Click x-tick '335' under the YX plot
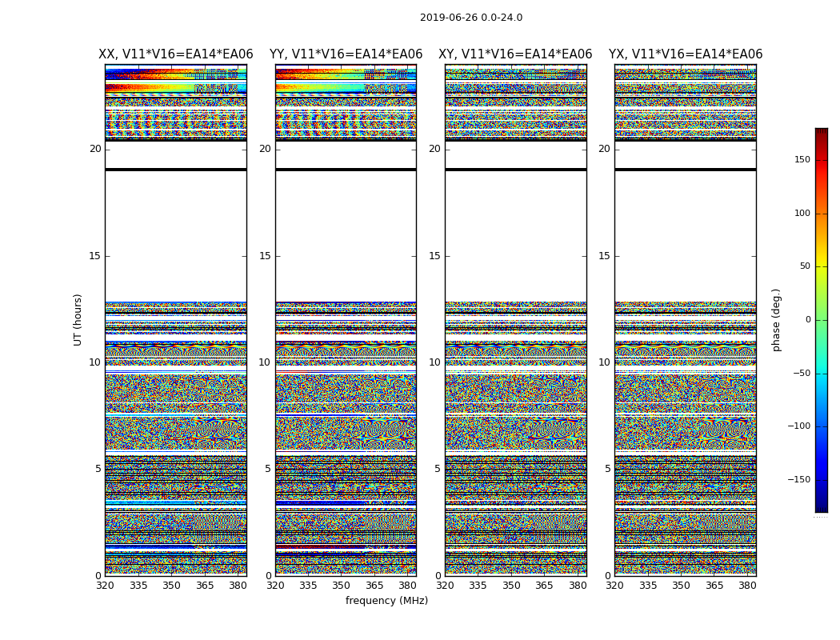840x640 pixels. point(648,586)
